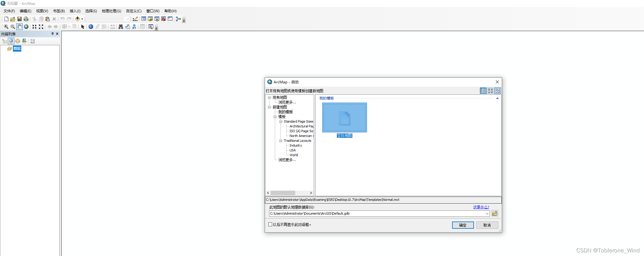The width and height of the screenshot is (644, 256).
Task: Check the 以后不再显示此对话框 checkbox
Action: click(x=270, y=225)
